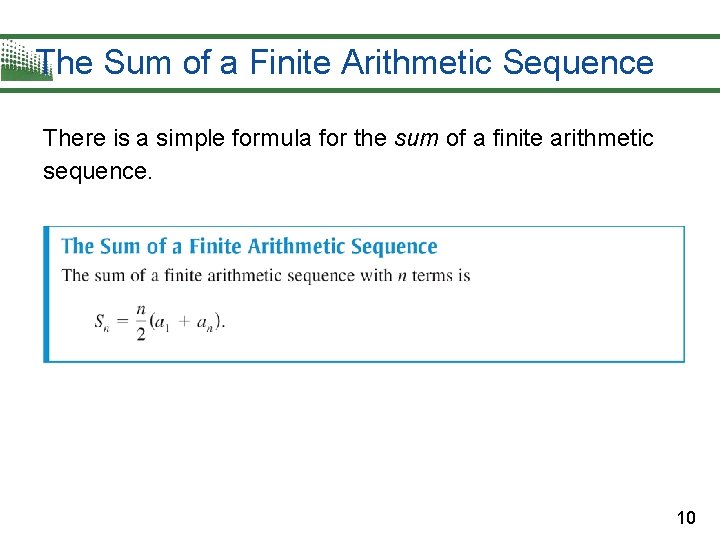The image size is (720, 540).
Task: Click the equals sign in the formula
Action: 121,322
